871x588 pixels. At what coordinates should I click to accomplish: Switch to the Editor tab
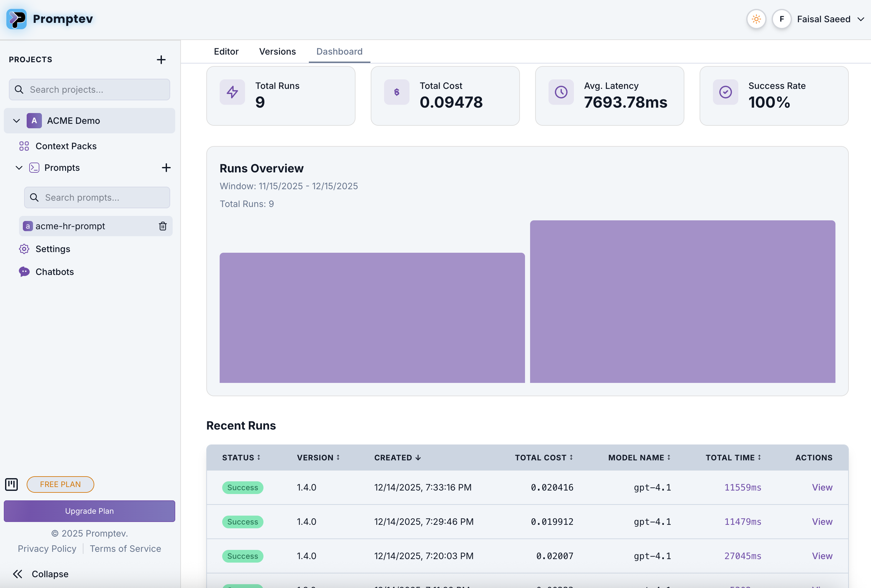click(x=226, y=51)
